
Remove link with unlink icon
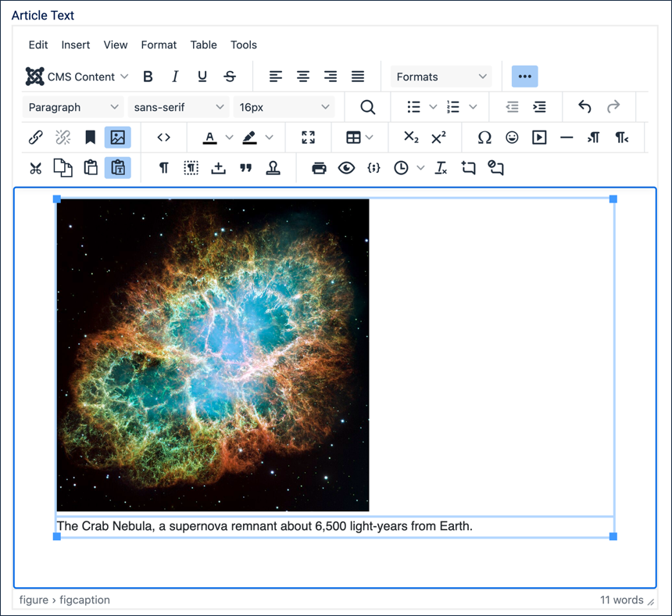point(63,138)
